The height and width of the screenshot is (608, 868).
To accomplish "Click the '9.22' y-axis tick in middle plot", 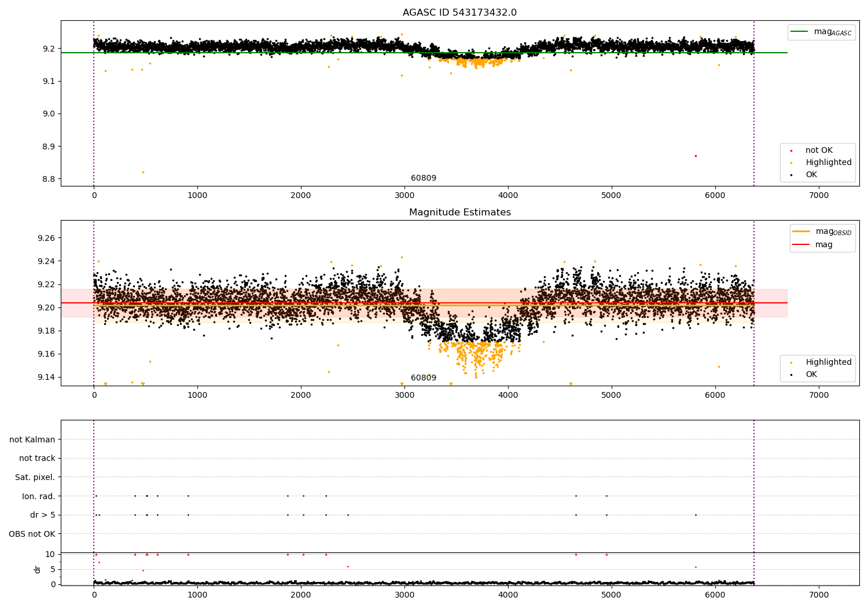I will tap(47, 284).
